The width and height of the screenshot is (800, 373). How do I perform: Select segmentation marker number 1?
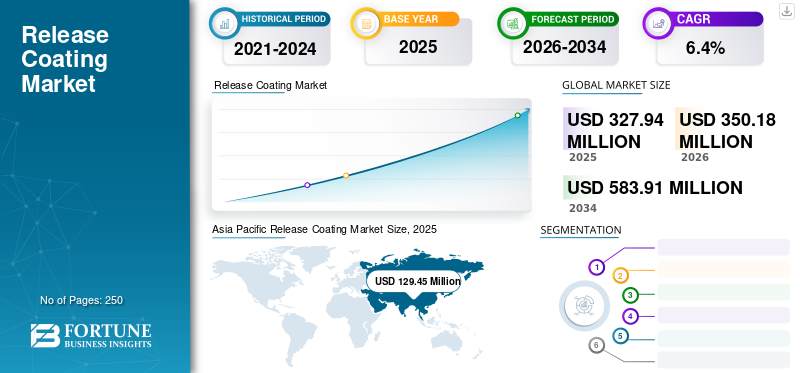pos(596,267)
